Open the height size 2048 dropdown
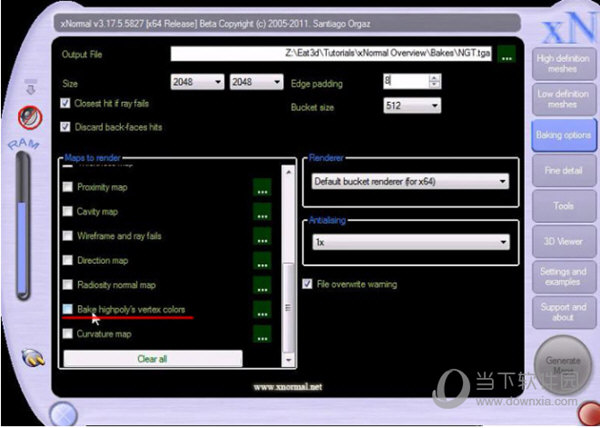The width and height of the screenshot is (600, 428). coord(256,82)
